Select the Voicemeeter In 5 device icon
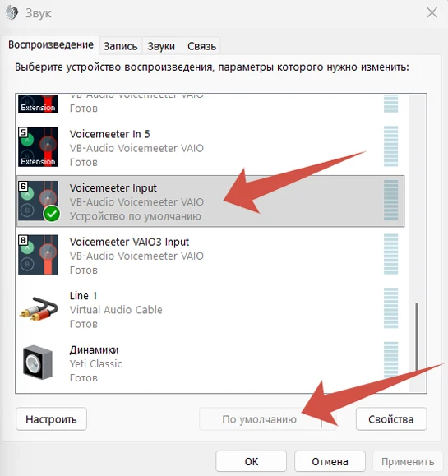448x476 pixels. point(38,147)
